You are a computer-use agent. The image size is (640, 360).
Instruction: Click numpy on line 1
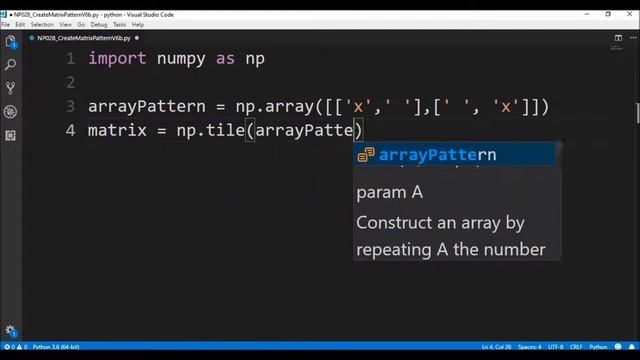pyautogui.click(x=181, y=59)
